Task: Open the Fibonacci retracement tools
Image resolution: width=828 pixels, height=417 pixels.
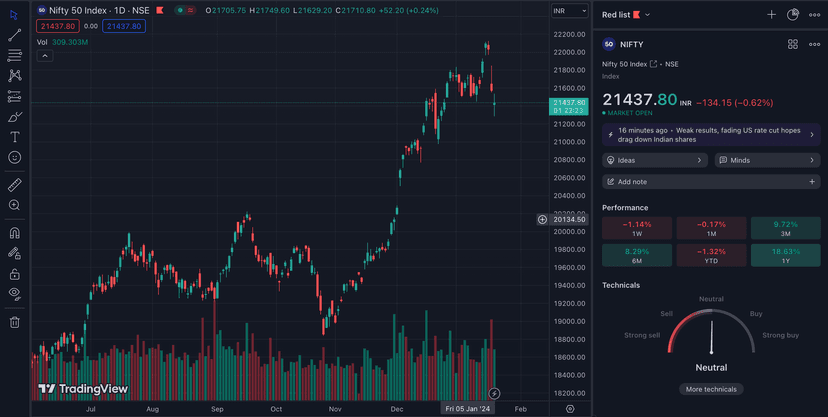Action: point(15,55)
